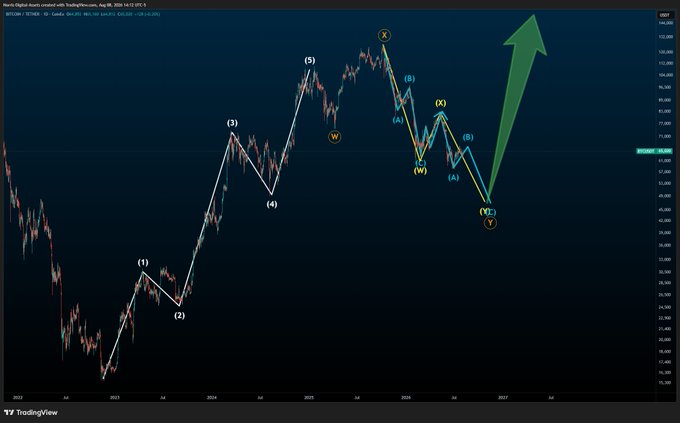680x423 pixels.
Task: Click the 2022 label on time axis
Action: coord(18,397)
